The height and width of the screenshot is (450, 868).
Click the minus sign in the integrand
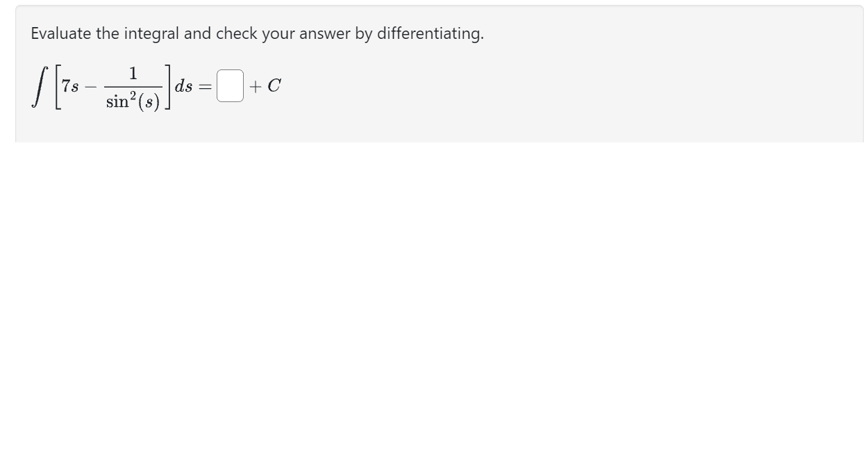click(x=89, y=86)
